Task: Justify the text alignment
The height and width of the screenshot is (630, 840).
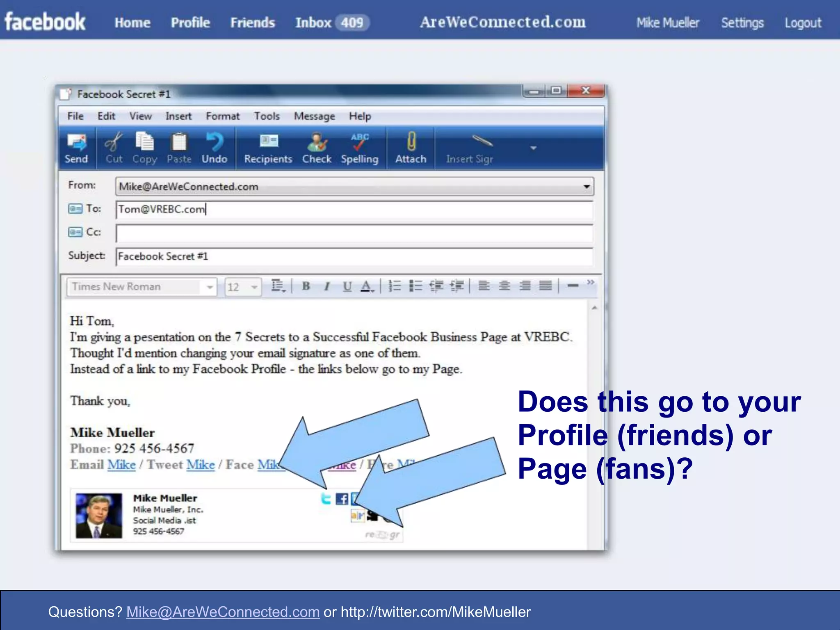Action: [x=546, y=285]
